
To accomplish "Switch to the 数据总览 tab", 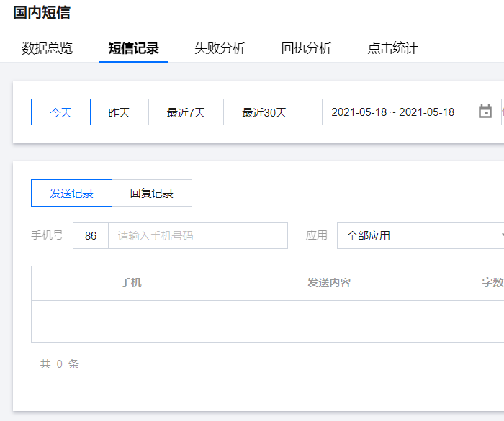I will [47, 48].
